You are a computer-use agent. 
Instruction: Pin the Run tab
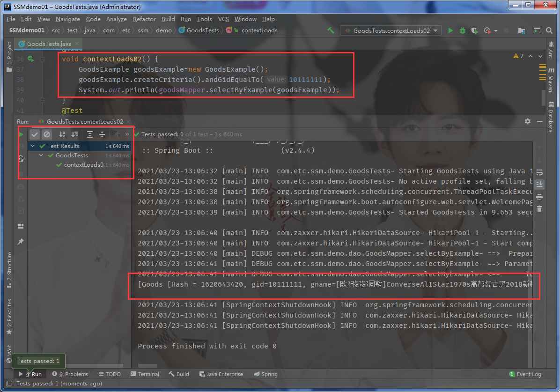tap(21, 242)
